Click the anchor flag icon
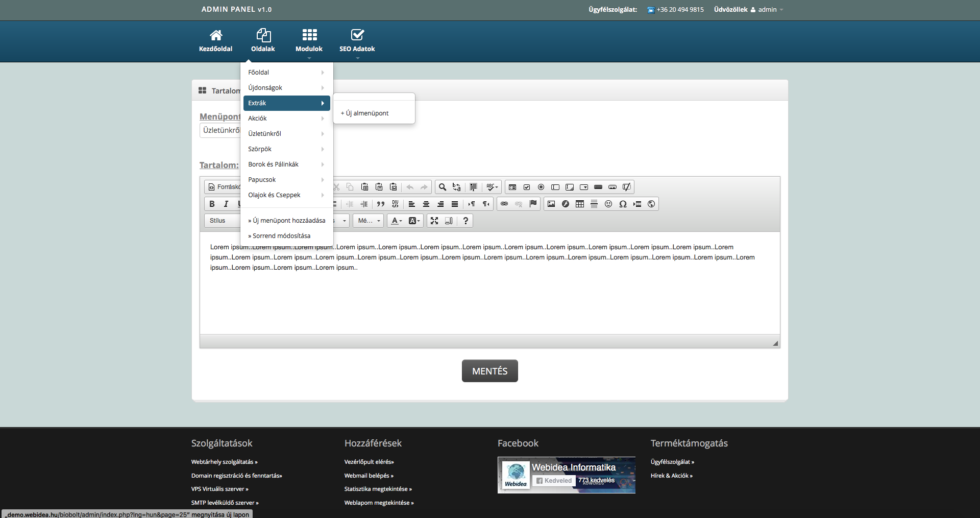 [x=533, y=204]
